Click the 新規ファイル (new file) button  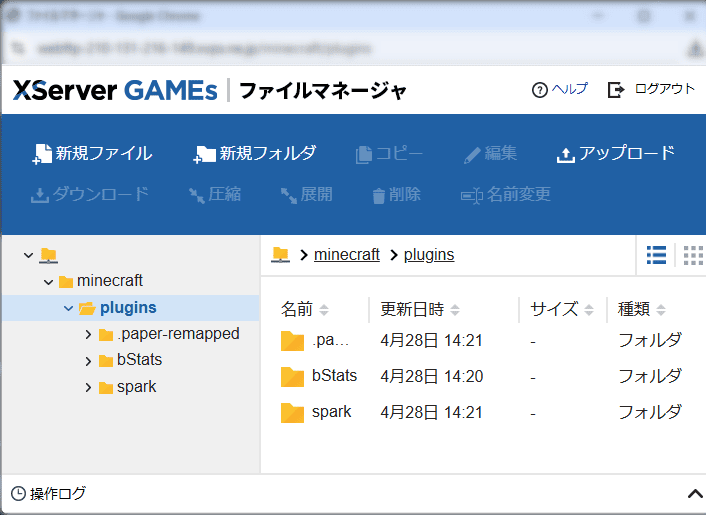(x=92, y=154)
